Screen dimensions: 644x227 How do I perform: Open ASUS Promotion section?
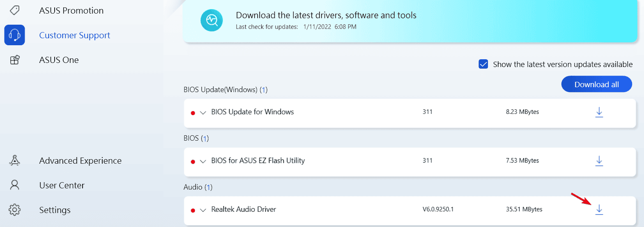click(71, 10)
